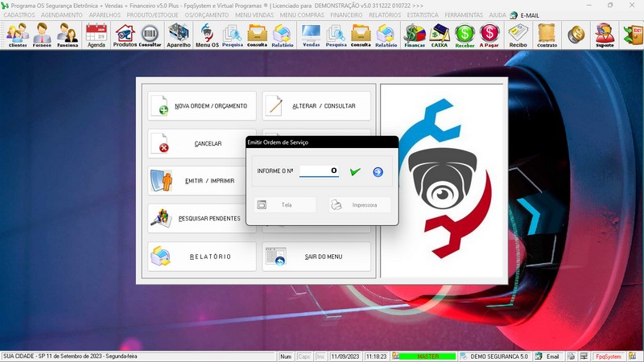Open the Suporte toolbar icon

click(x=605, y=35)
